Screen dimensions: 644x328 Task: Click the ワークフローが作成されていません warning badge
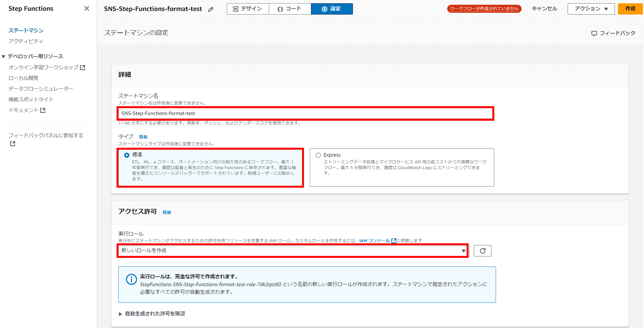(484, 9)
